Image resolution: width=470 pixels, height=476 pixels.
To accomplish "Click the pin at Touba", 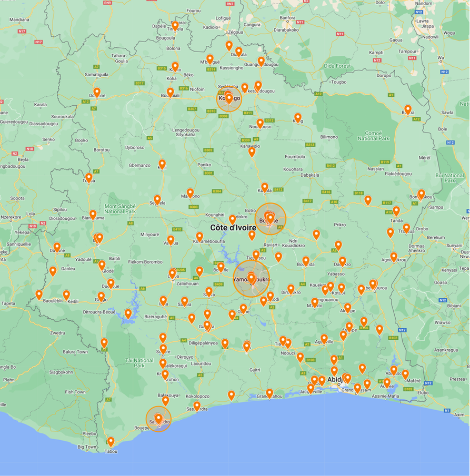I will tap(89, 178).
